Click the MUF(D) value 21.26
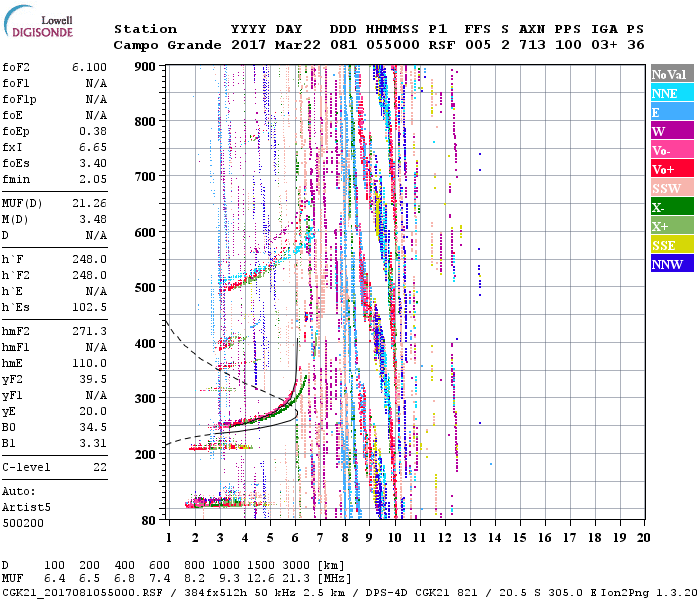This screenshot has height=600, width=700. coord(89,204)
